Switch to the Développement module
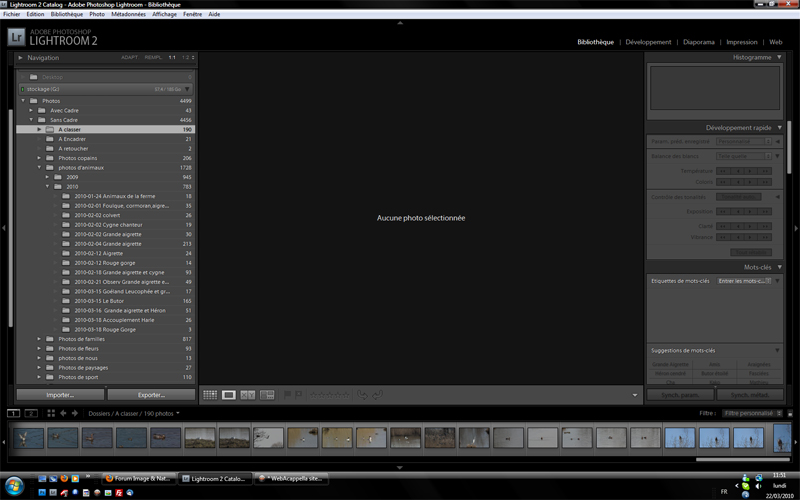800x500 pixels. click(x=648, y=43)
